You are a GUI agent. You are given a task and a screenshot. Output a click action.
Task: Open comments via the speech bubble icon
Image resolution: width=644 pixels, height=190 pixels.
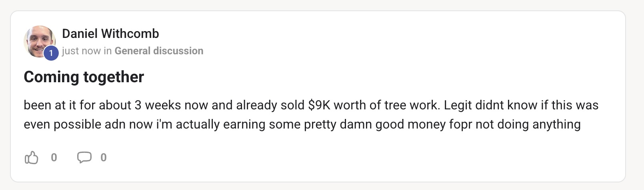84,157
